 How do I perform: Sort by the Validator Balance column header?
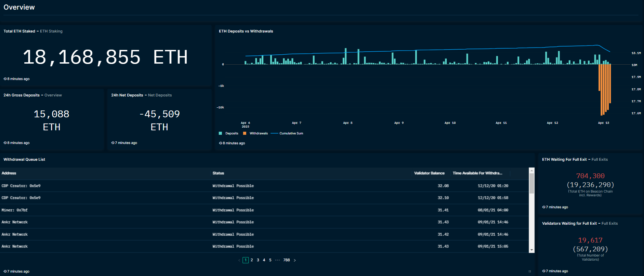coord(429,173)
